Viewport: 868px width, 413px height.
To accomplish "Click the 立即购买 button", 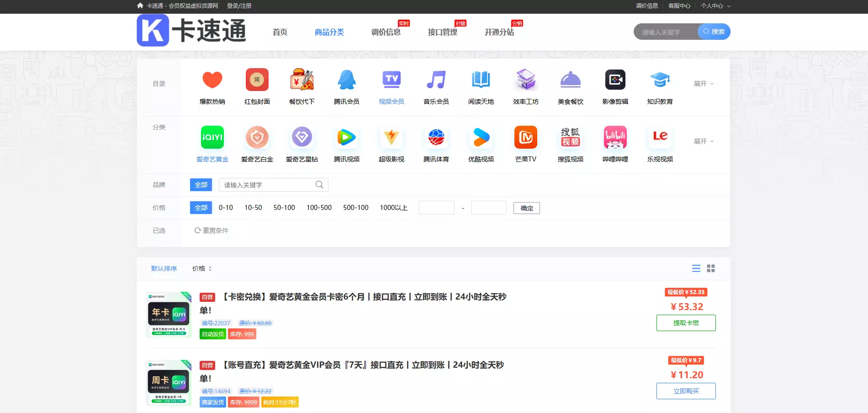I will click(686, 391).
